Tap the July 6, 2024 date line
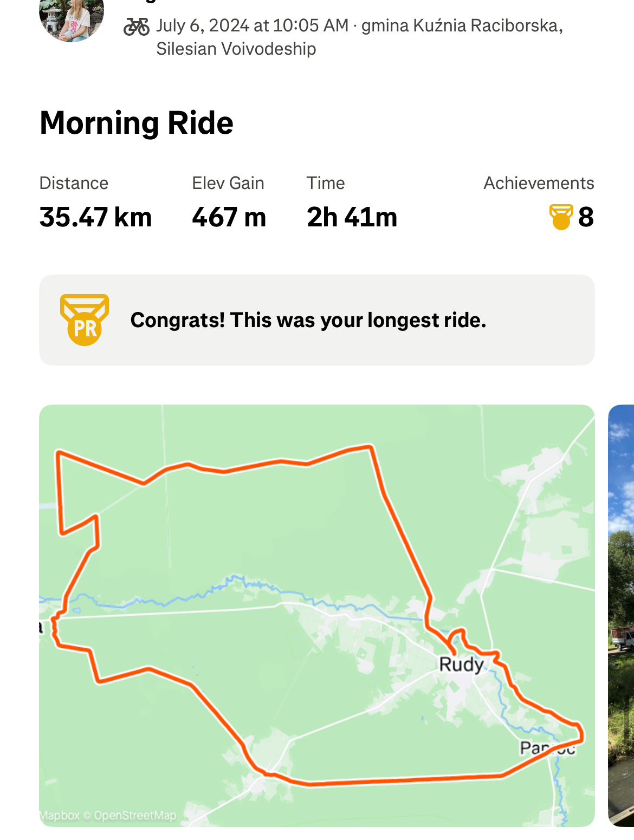This screenshot has height=840, width=634. point(252,25)
